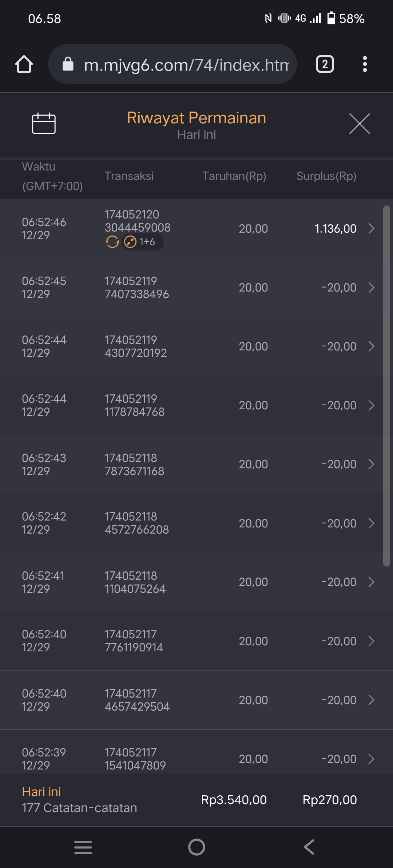This screenshot has width=393, height=868.
Task: Expand the 06:52:45 transaction row chevron
Action: pyautogui.click(x=371, y=288)
